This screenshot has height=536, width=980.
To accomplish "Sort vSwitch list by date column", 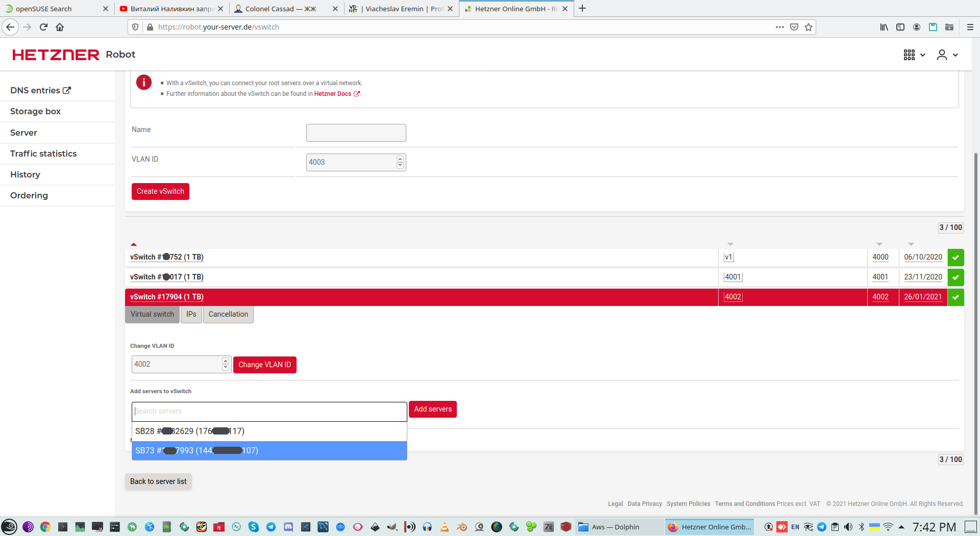I will coord(911,244).
